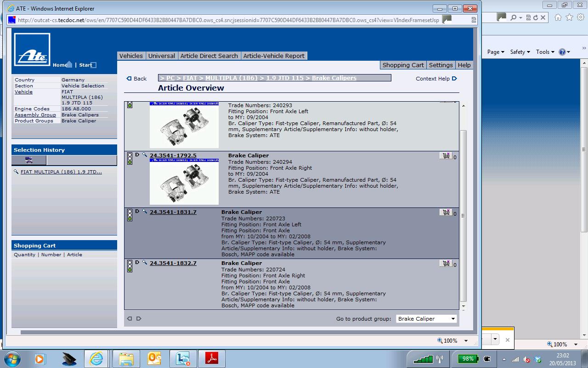588x368 pixels.
Task: Add 24.3541-1831.7 to cart via cart icon
Action: (x=446, y=213)
